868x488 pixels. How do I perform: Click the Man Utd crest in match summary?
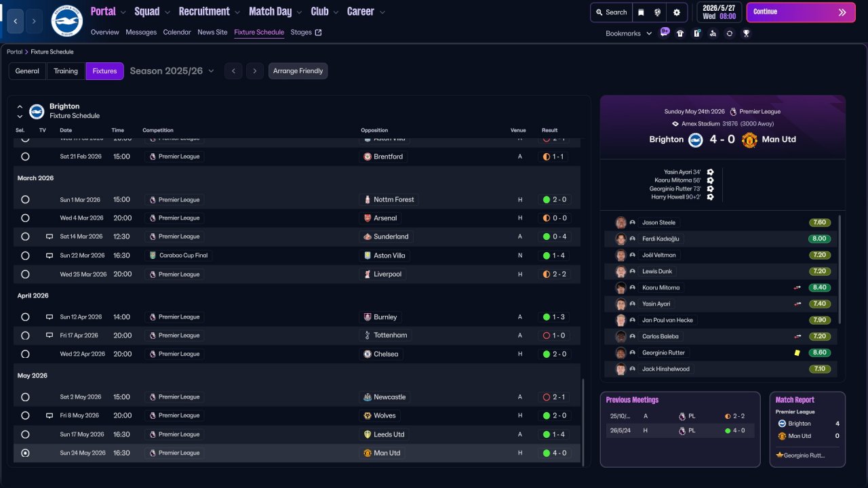749,140
